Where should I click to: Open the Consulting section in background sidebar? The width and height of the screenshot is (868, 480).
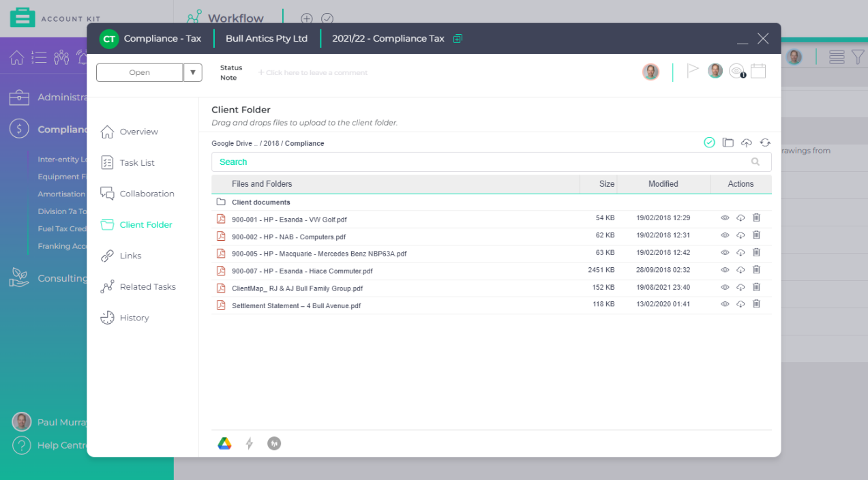48,278
